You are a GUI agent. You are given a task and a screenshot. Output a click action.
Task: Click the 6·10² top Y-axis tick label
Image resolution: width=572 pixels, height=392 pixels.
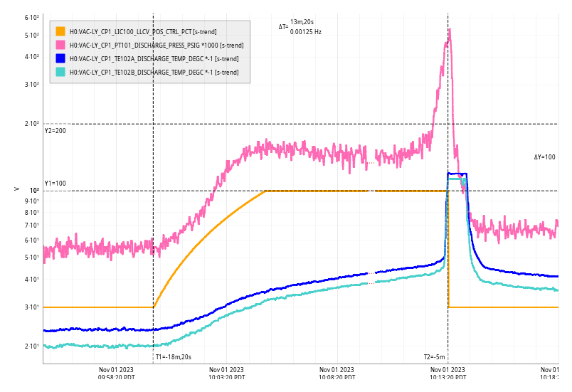[31, 17]
